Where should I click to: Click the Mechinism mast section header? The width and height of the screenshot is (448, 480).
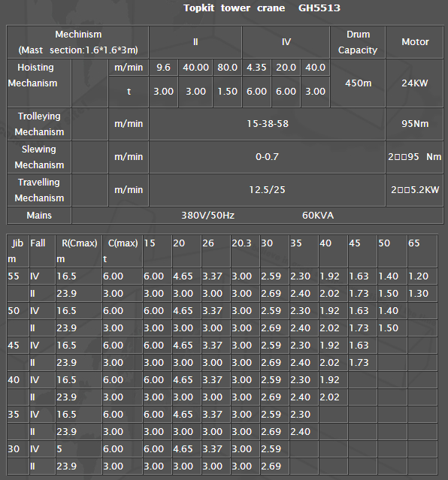click(78, 42)
